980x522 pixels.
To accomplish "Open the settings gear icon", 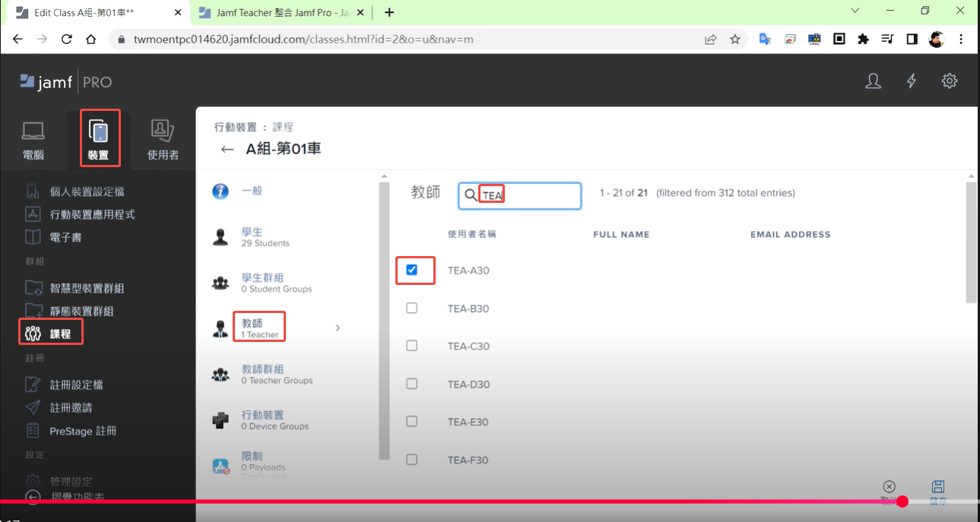I will pyautogui.click(x=950, y=81).
